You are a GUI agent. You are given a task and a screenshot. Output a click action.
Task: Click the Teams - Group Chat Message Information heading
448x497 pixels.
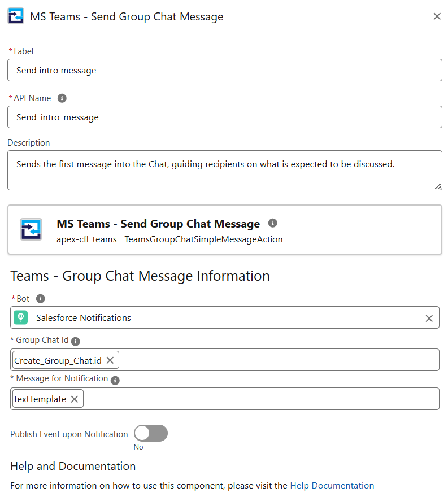point(140,276)
